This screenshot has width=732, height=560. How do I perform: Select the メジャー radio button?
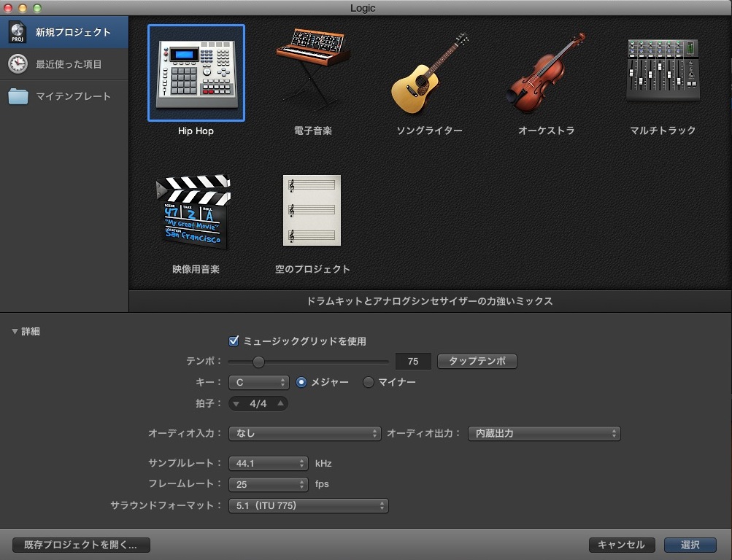pyautogui.click(x=301, y=382)
